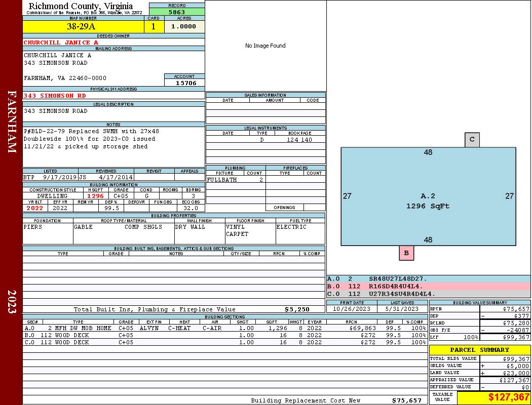Click the bedrooms value 3
Viewport: 532px width, 405px height.
tap(193, 196)
